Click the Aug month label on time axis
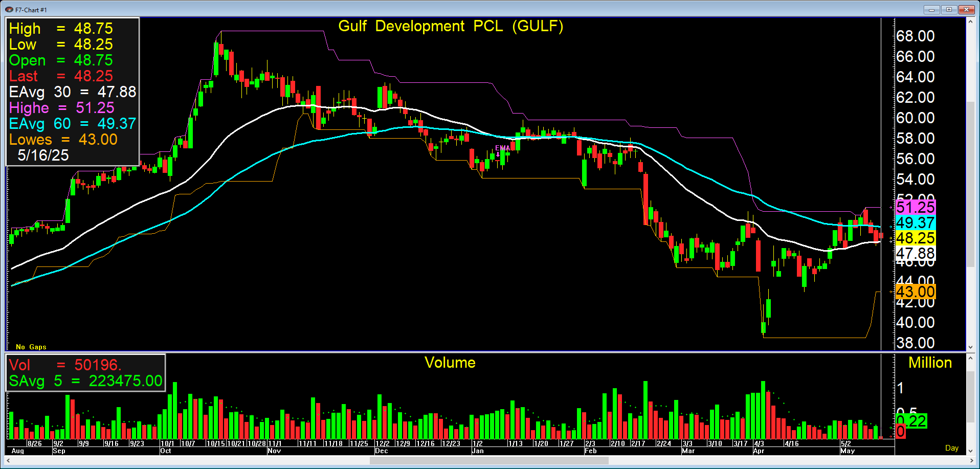The image size is (980, 469). pos(18,451)
